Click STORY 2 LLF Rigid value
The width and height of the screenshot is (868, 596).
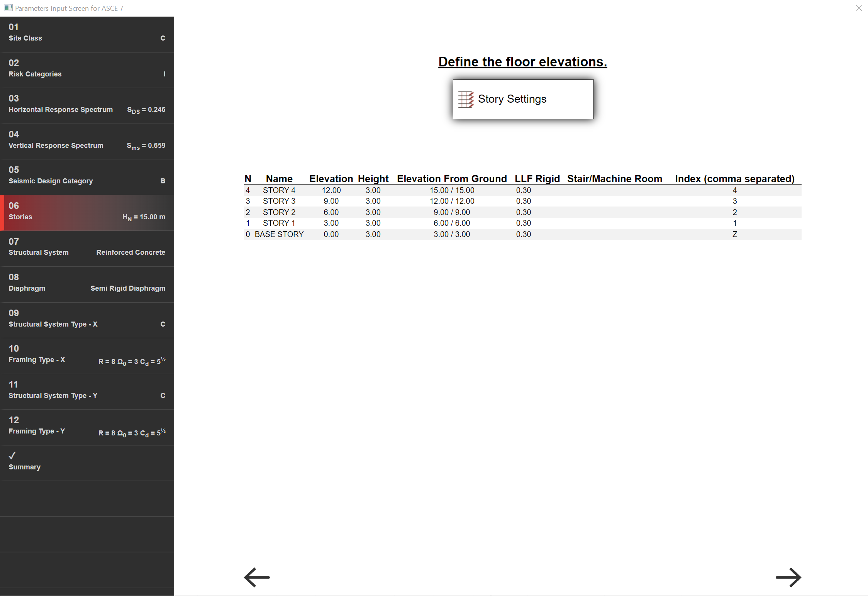pos(523,212)
